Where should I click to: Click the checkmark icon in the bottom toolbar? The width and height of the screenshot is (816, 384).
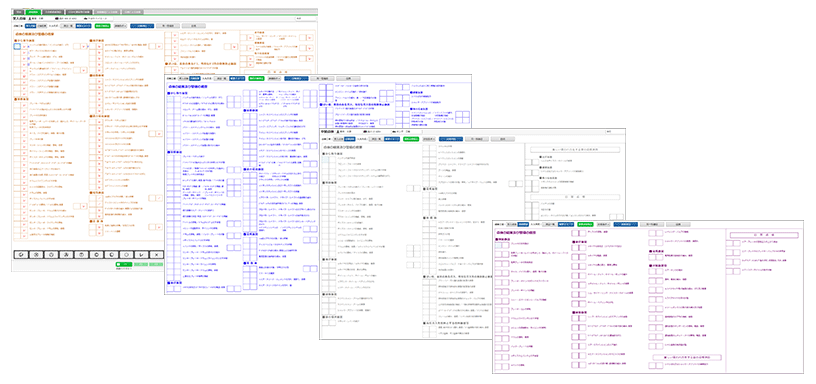coord(141,254)
